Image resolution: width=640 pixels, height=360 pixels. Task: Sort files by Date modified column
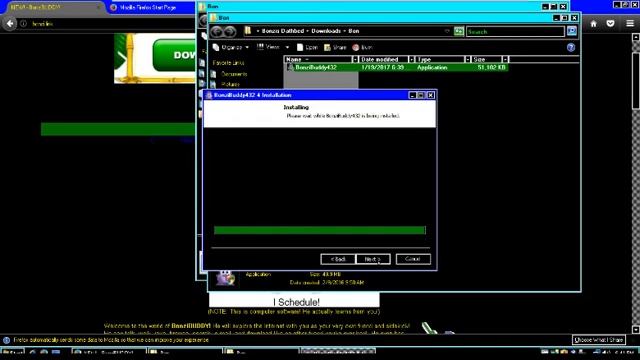coord(384,59)
